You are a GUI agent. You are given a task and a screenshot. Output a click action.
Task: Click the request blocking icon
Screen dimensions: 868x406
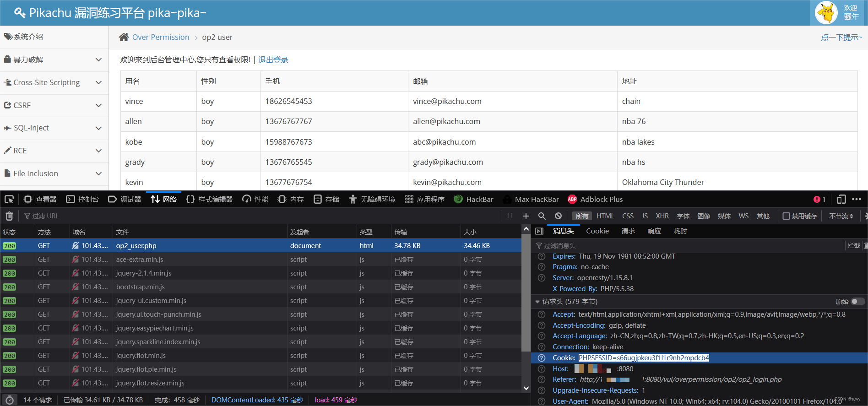pos(558,216)
